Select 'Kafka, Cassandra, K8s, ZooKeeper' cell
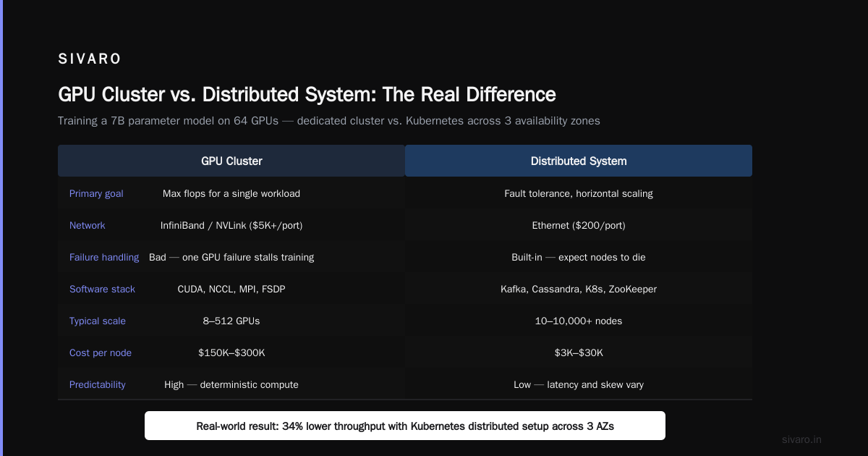Screen dimensions: 868x456 tap(579, 289)
